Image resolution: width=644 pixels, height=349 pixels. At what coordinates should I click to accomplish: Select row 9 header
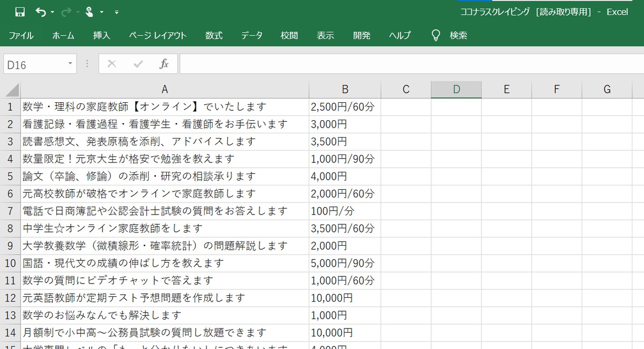pos(10,246)
